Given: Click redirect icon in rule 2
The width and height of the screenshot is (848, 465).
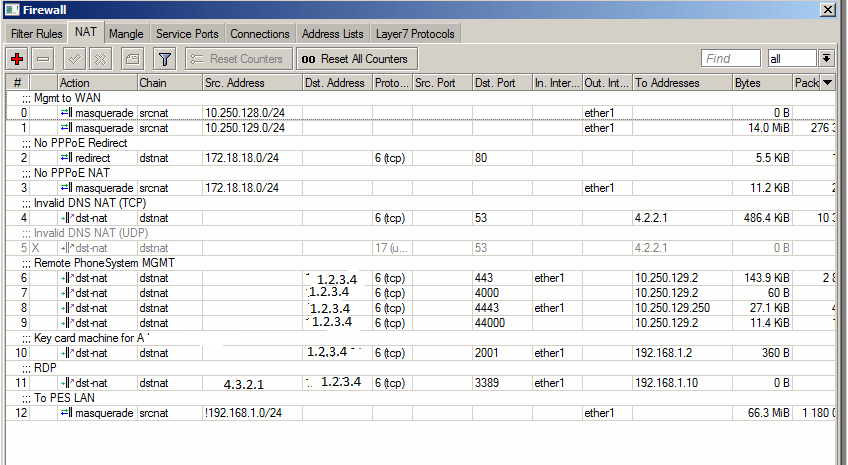Looking at the screenshot, I should click(67, 158).
